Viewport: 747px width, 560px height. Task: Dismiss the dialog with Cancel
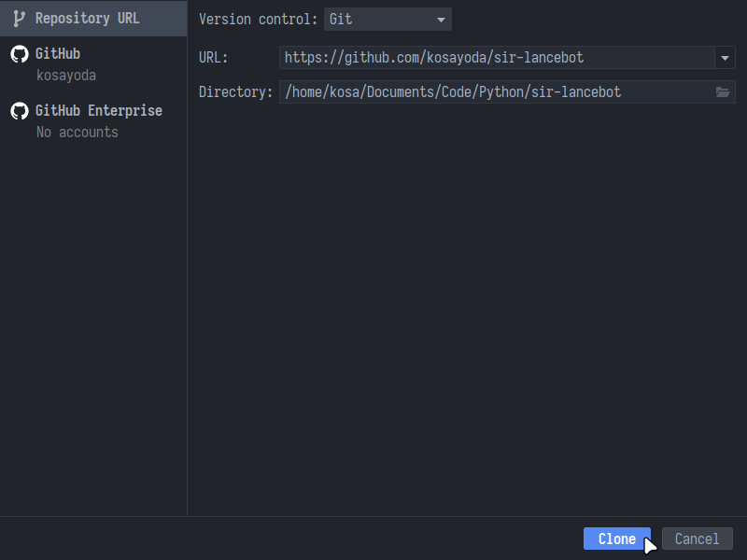point(697,539)
